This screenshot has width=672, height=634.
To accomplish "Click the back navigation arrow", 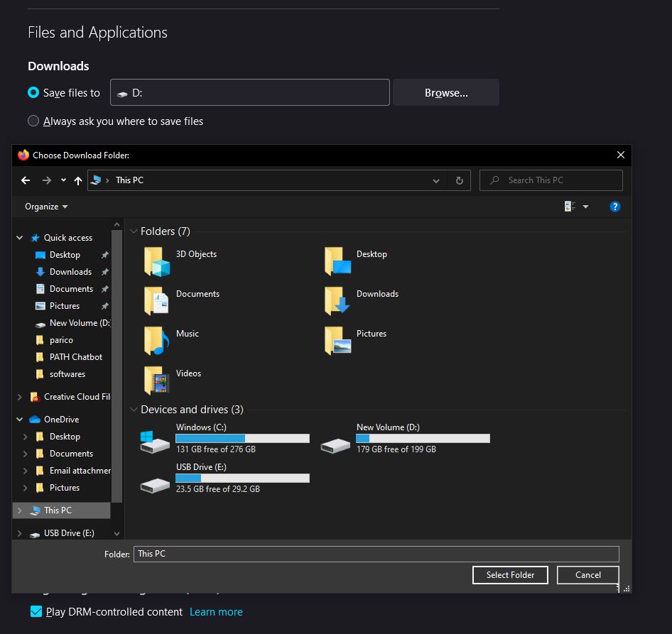I will (26, 180).
